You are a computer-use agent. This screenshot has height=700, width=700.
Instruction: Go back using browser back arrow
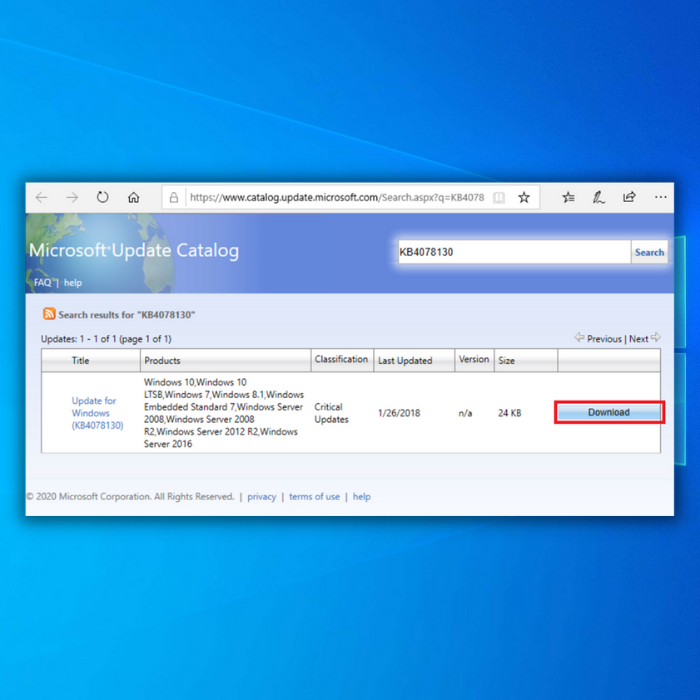click(42, 197)
